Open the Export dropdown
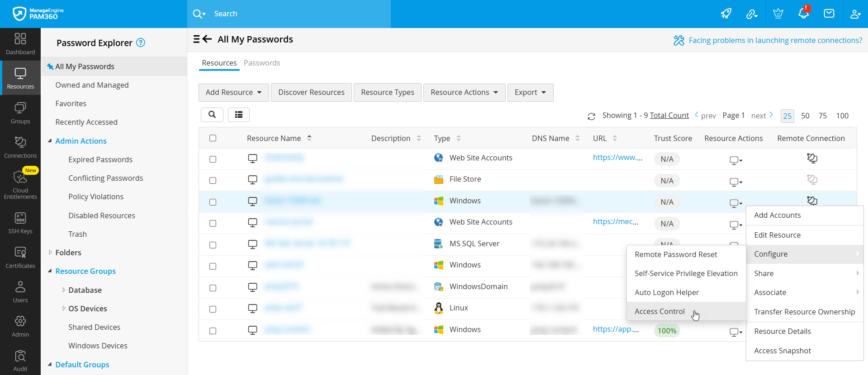 (530, 92)
